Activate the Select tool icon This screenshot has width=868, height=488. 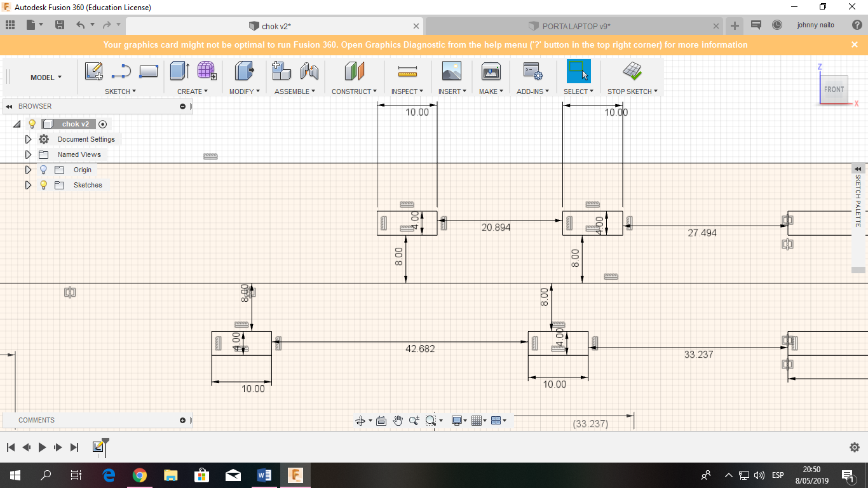click(x=578, y=71)
